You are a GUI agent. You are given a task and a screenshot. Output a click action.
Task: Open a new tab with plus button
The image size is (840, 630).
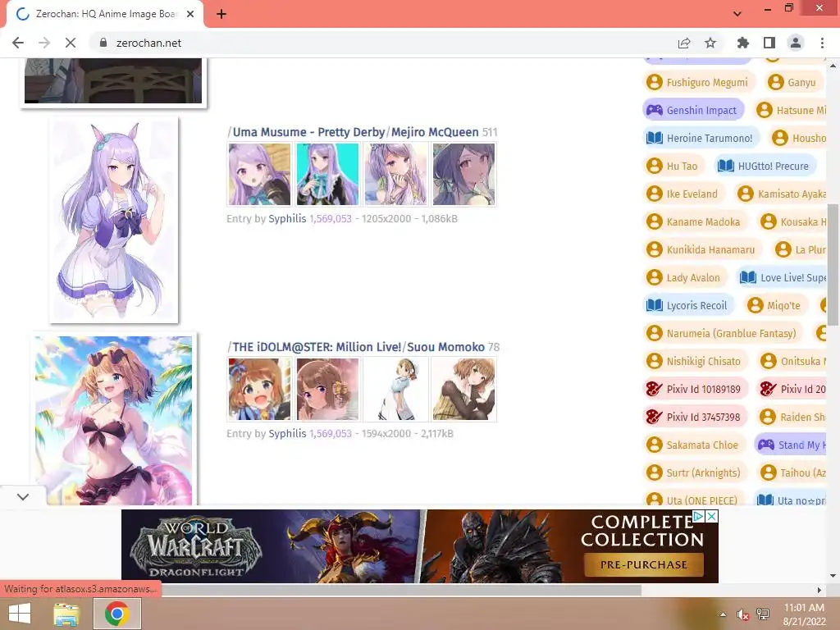point(221,14)
